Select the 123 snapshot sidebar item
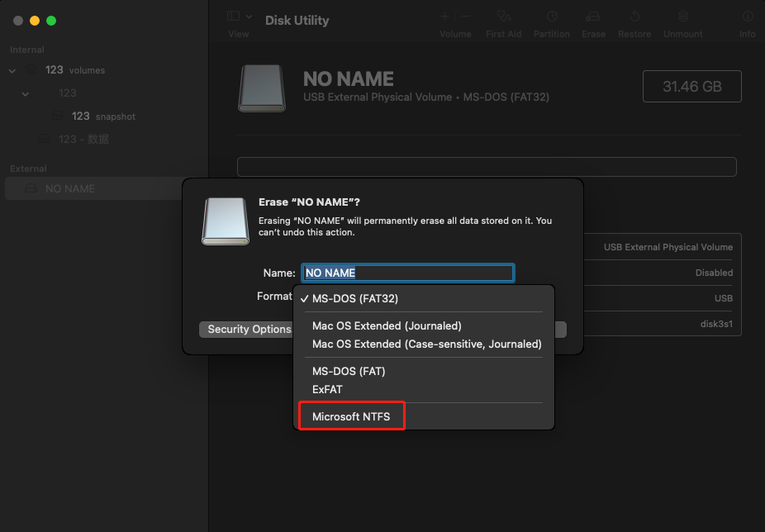The width and height of the screenshot is (765, 532). [x=103, y=116]
